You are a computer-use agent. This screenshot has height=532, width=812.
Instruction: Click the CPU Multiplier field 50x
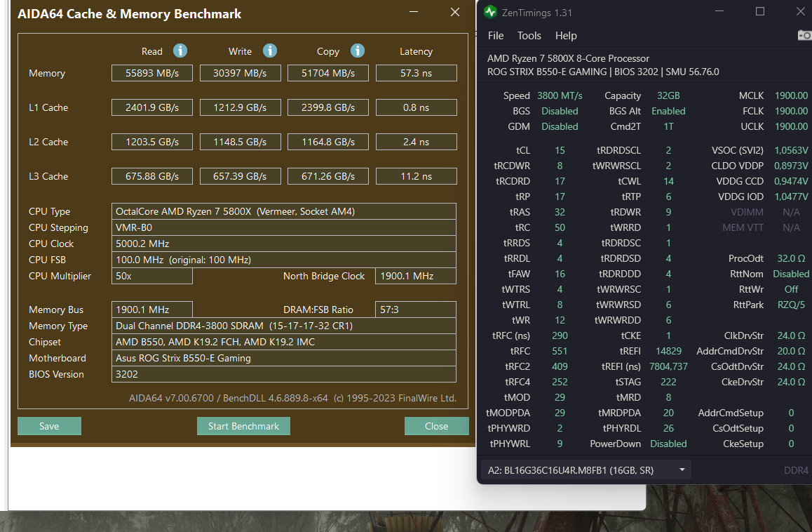(x=151, y=276)
